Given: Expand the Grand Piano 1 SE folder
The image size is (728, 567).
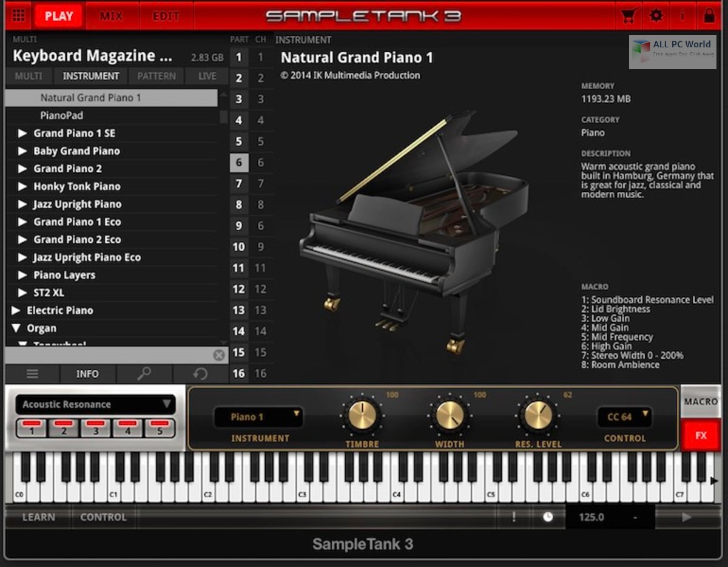Looking at the screenshot, I should (x=22, y=133).
